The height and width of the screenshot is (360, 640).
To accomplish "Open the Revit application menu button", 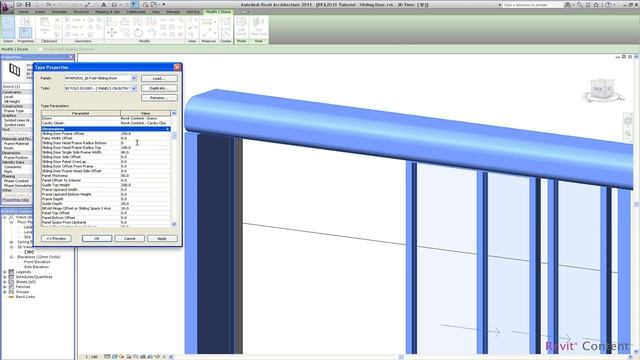I will pyautogui.click(x=7, y=7).
